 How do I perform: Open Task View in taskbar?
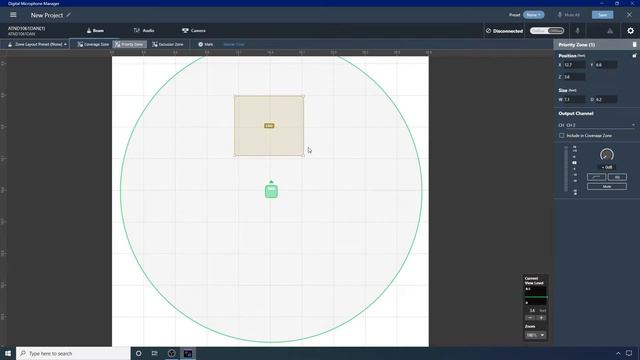155,353
